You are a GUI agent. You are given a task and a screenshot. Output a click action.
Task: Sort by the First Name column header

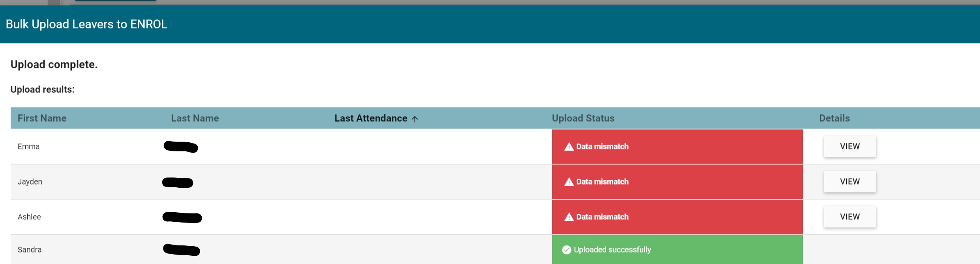click(42, 118)
